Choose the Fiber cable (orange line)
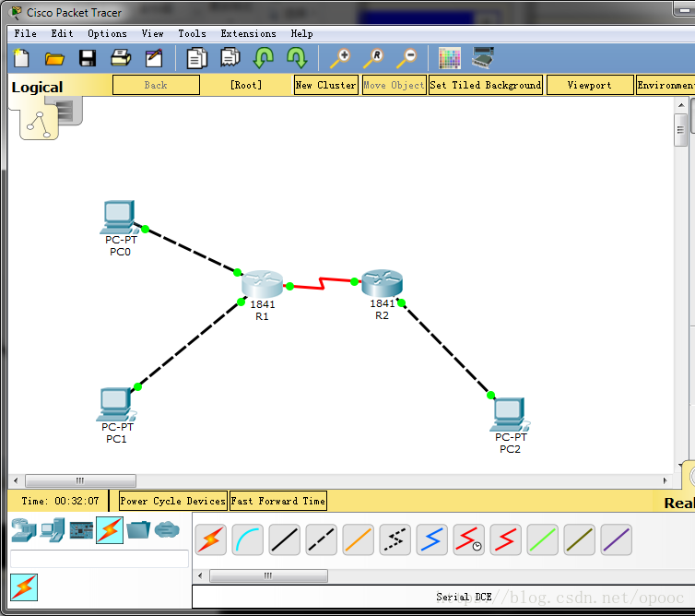The image size is (695, 616). click(x=359, y=539)
